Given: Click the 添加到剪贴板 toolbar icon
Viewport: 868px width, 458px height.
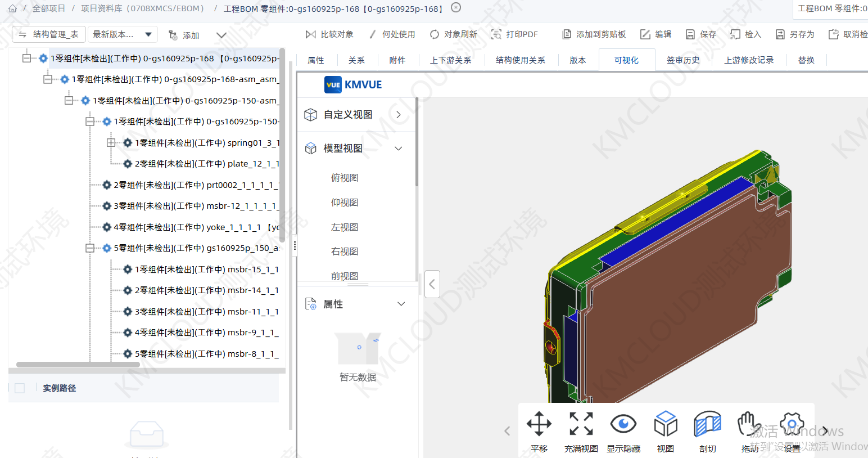Looking at the screenshot, I should 567,34.
